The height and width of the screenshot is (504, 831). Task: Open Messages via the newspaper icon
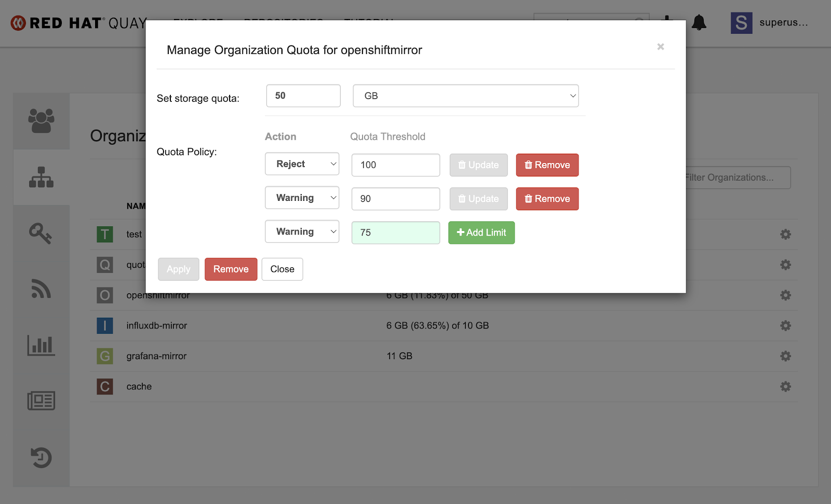click(x=42, y=400)
